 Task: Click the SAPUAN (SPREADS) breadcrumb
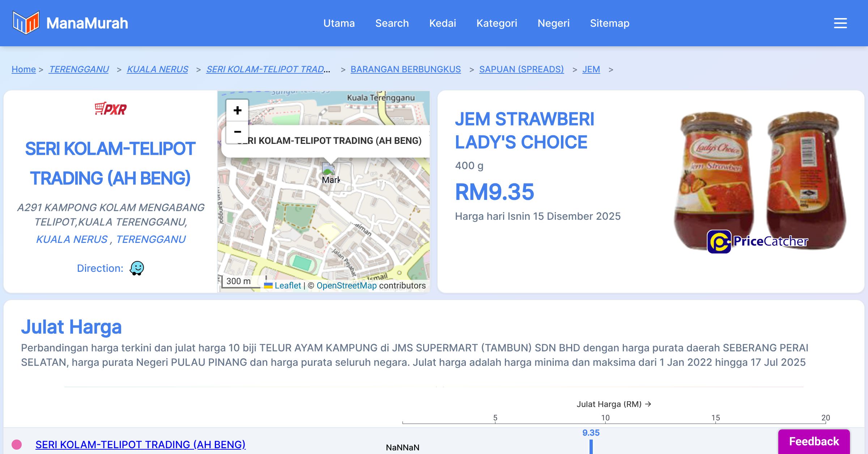tap(521, 69)
